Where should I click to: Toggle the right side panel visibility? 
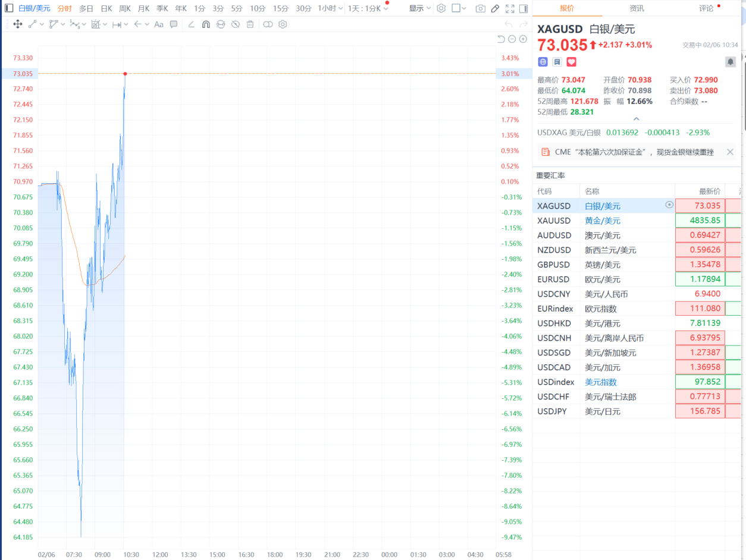pyautogui.click(x=524, y=8)
